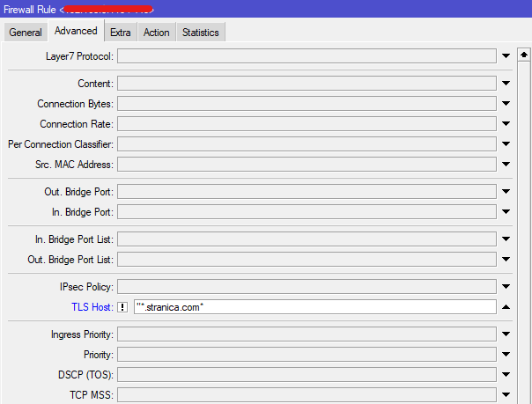Image resolution: width=532 pixels, height=404 pixels.
Task: Expand the Ingress Priority arrow
Action: click(506, 334)
